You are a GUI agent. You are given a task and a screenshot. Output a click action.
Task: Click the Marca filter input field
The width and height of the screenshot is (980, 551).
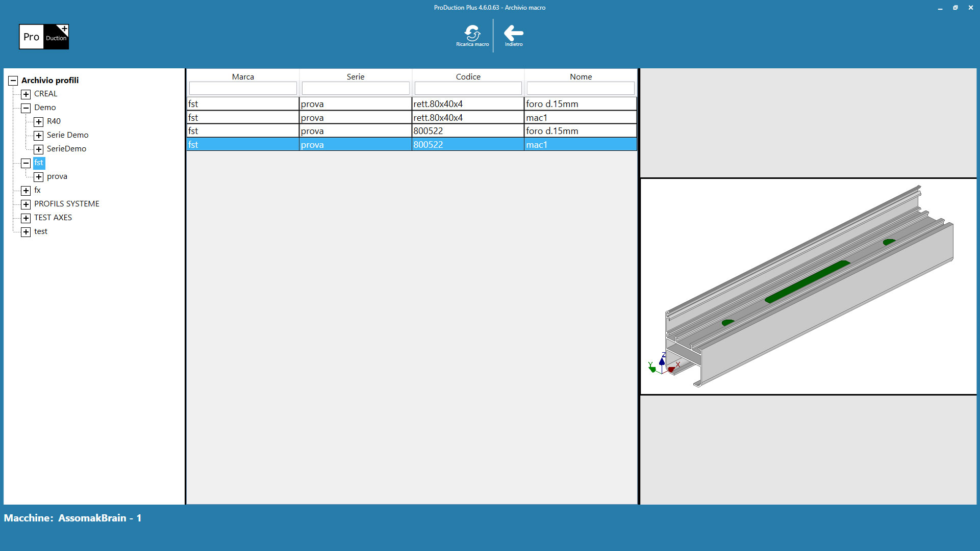tap(243, 88)
